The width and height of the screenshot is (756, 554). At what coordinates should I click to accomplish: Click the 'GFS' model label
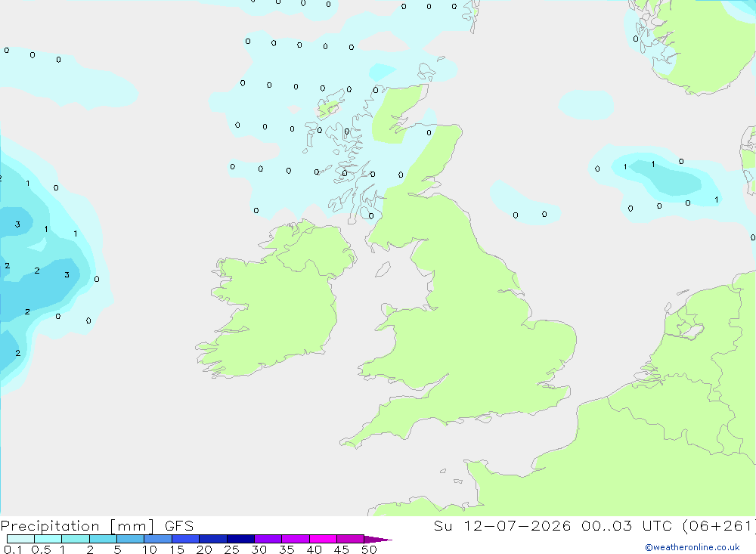point(179,526)
